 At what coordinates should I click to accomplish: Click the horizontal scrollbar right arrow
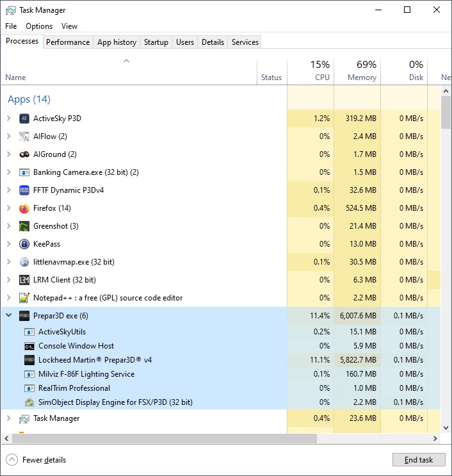point(435,438)
